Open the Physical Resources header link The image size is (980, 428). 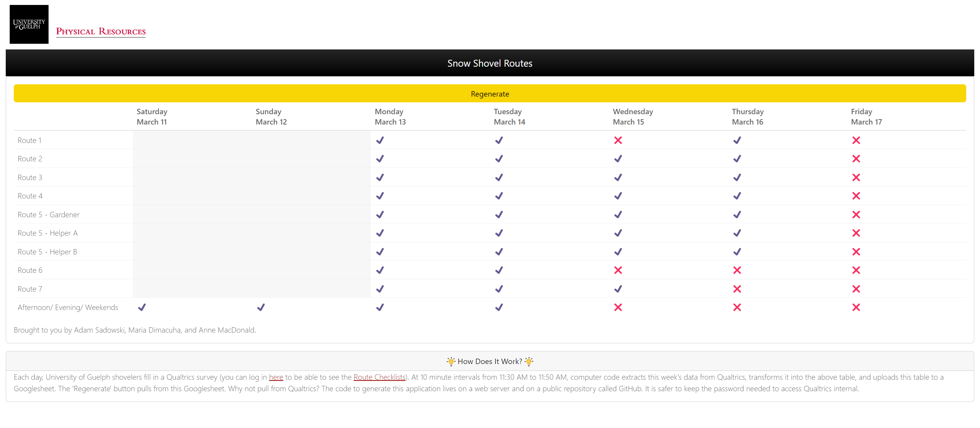(101, 31)
